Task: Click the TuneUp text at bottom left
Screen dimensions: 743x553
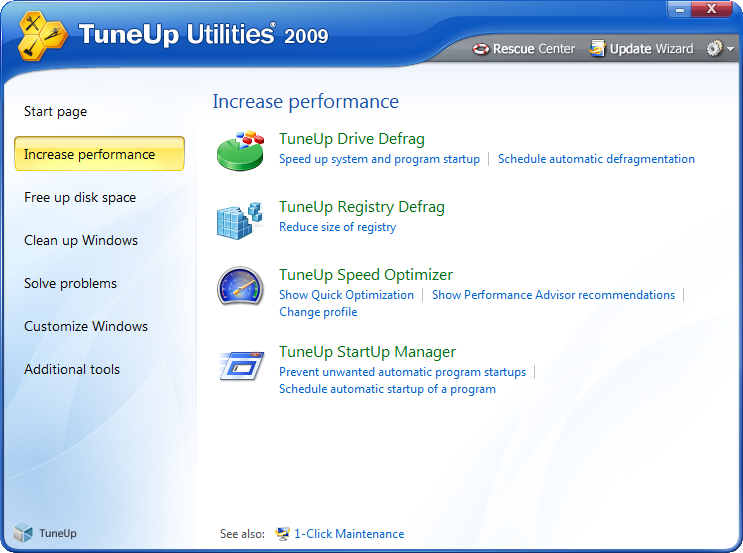Action: click(58, 533)
